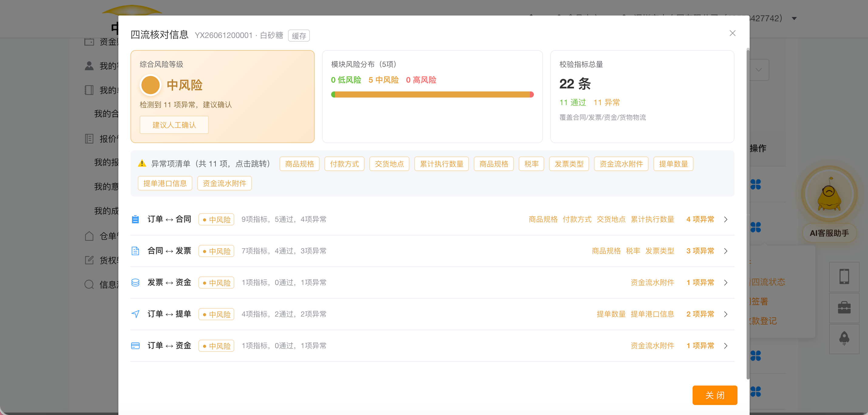Jump to 提单数量 anomaly tag in list
The width and height of the screenshot is (868, 415).
673,164
